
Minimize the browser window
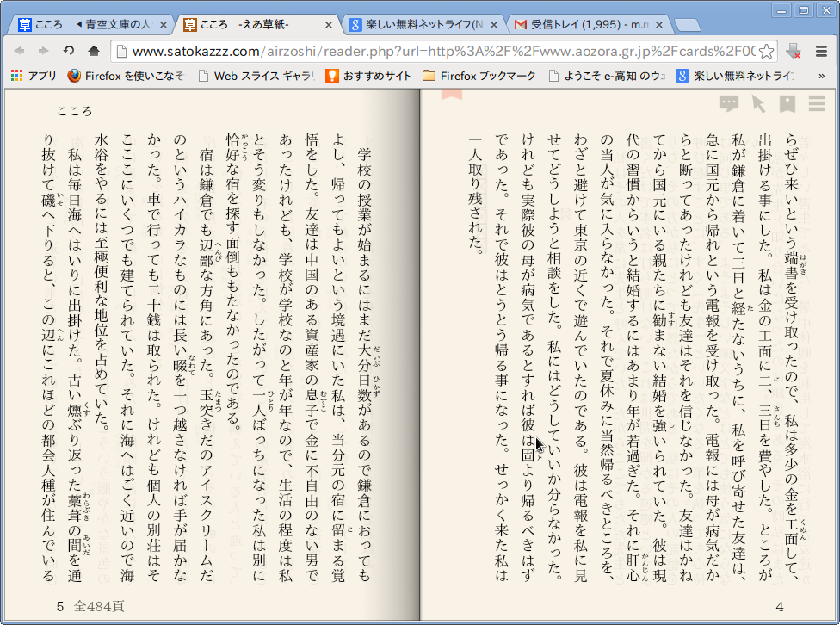[782, 10]
